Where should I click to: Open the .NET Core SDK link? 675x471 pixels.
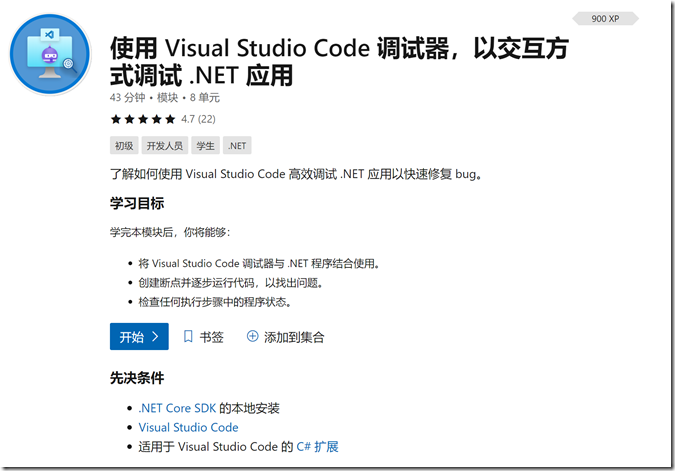[177, 408]
